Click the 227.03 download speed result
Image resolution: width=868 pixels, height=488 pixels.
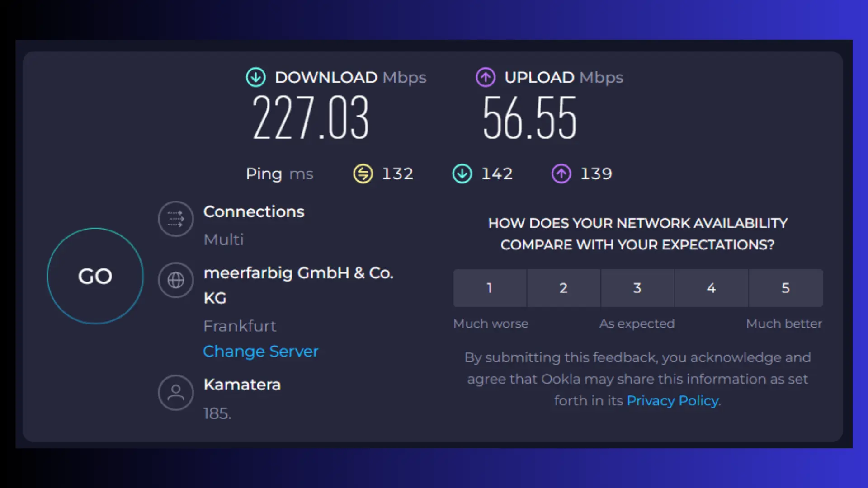coord(311,117)
